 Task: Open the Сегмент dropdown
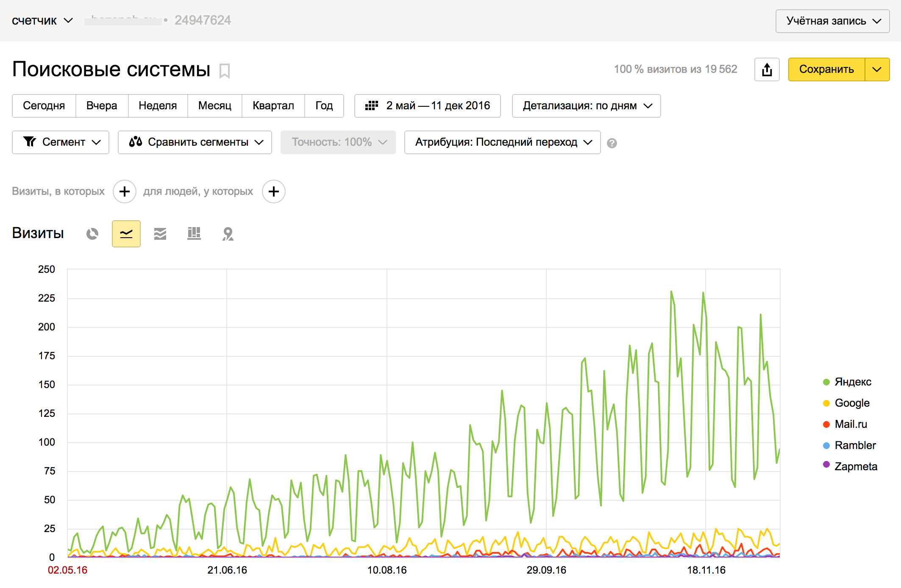click(61, 142)
